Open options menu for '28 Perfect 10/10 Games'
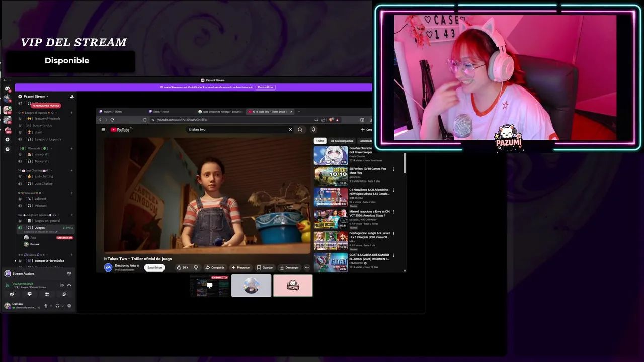 [x=393, y=169]
